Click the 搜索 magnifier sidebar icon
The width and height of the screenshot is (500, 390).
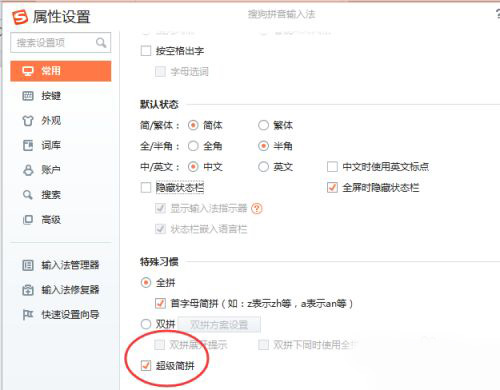[28, 195]
